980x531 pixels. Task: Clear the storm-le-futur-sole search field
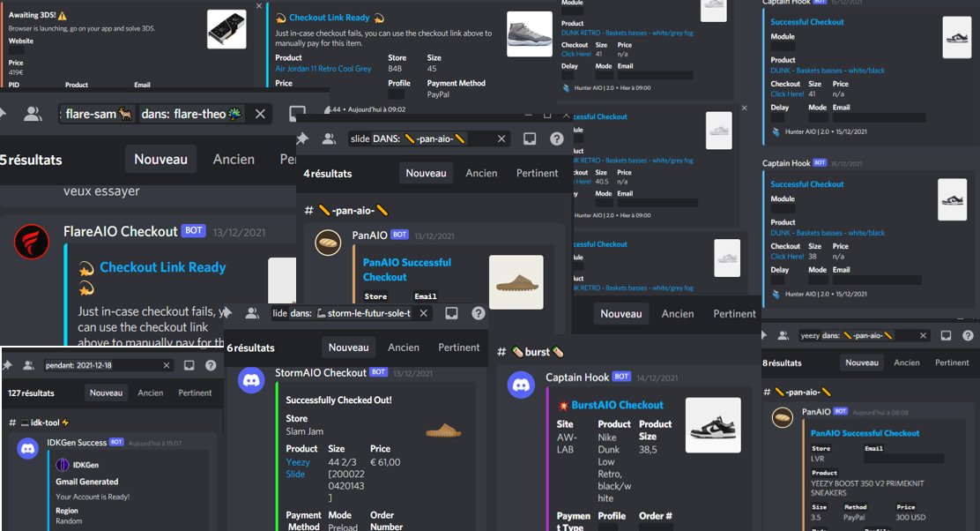(424, 313)
